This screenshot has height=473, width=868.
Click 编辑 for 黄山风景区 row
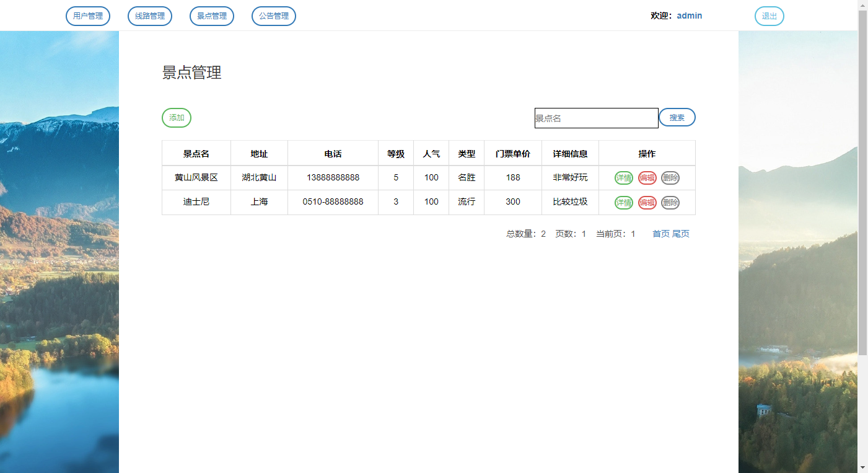click(647, 178)
